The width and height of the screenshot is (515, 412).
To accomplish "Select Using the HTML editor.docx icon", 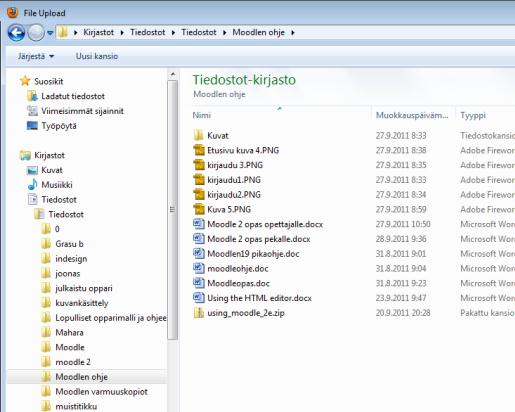I will [x=199, y=298].
